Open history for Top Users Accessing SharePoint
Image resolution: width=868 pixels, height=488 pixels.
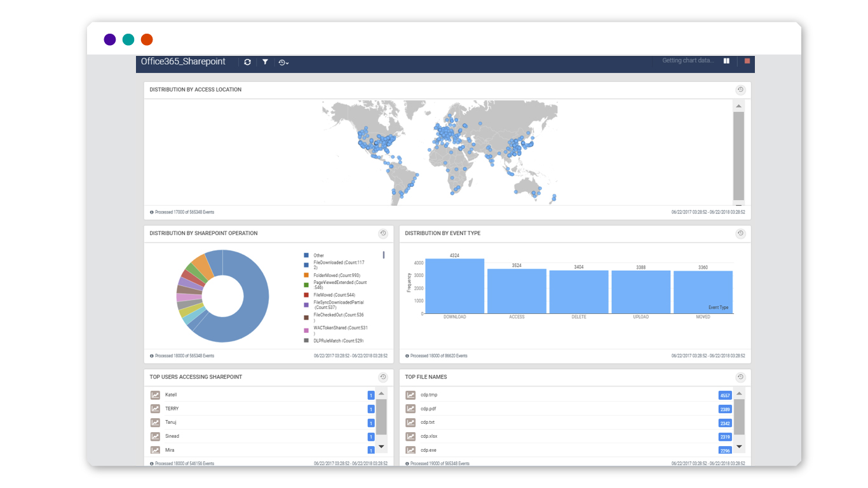pos(383,377)
